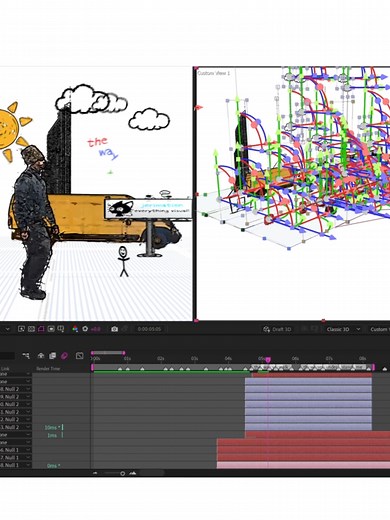The image size is (390, 520).
Task: Open the Fast Previews options icon
Action: [21, 329]
